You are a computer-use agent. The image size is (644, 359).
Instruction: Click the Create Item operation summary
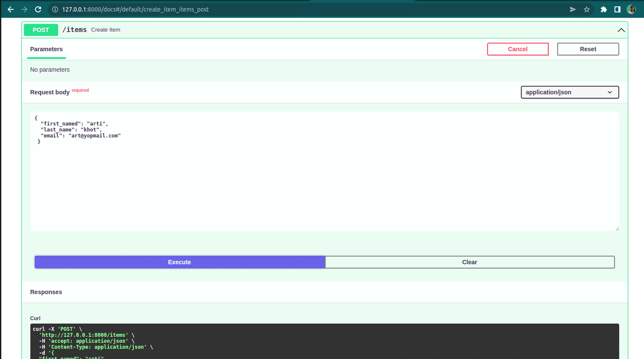tap(105, 29)
